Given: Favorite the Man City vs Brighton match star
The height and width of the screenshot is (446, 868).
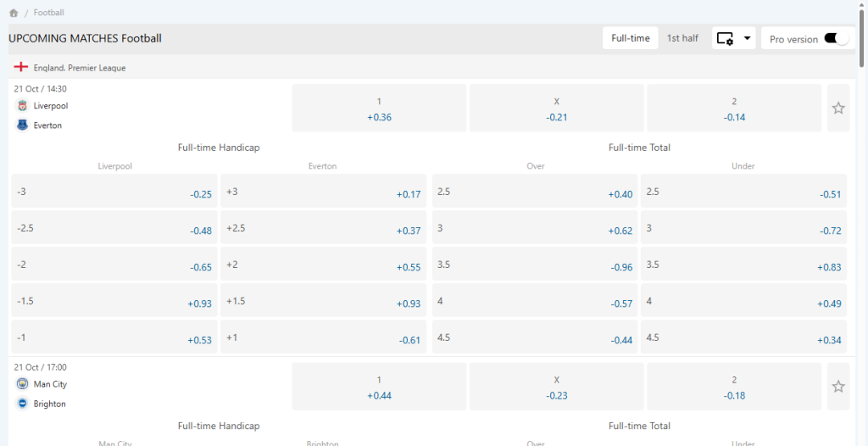Looking at the screenshot, I should tap(838, 387).
